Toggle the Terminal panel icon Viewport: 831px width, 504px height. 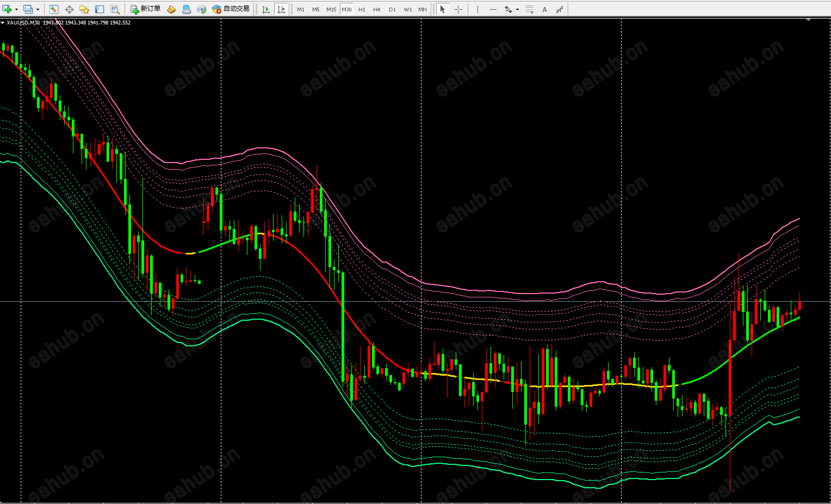click(100, 9)
